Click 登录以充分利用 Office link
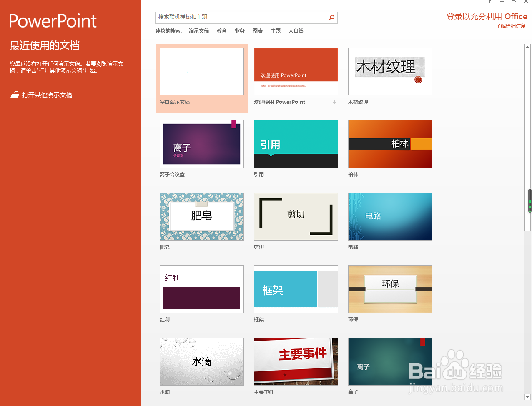Screen dimensions: 532x406 pos(487,16)
